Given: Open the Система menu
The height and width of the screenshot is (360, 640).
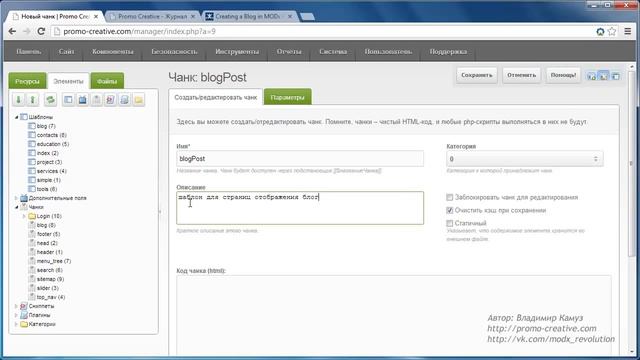Looking at the screenshot, I should click(x=333, y=51).
